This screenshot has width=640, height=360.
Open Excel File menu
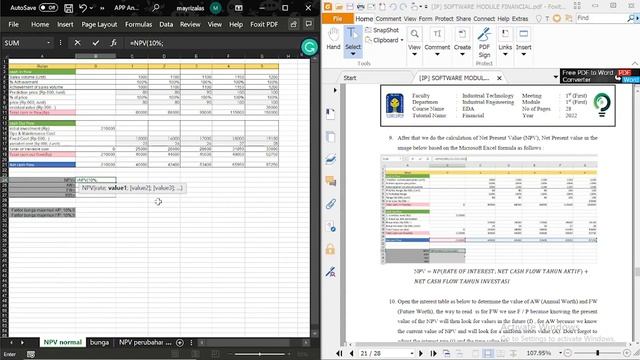pos(13,24)
